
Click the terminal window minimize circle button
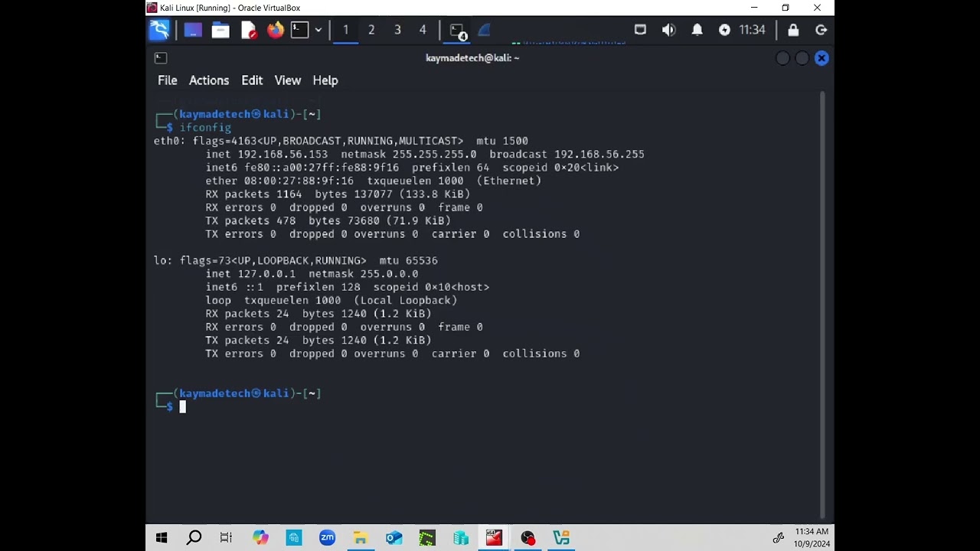(x=782, y=58)
